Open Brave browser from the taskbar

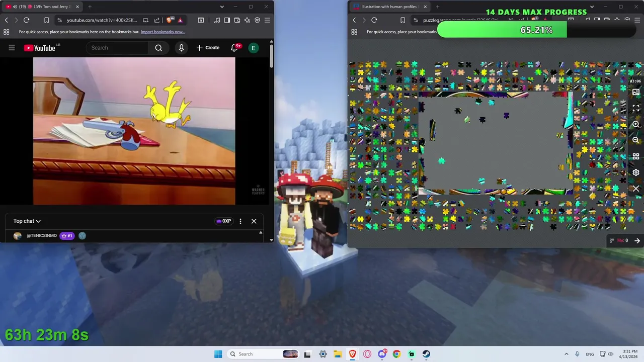pos(352,354)
